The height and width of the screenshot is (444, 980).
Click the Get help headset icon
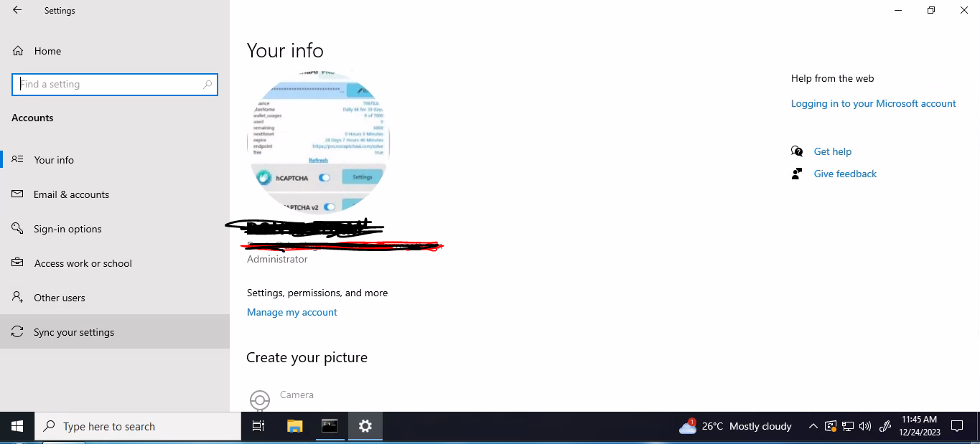click(x=797, y=151)
